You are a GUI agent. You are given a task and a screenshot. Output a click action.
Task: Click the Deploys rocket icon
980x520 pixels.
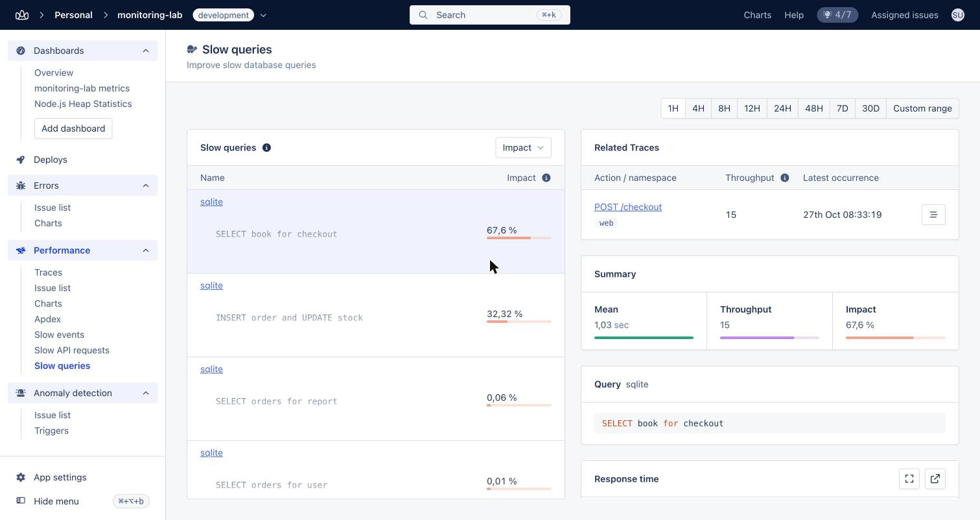pyautogui.click(x=21, y=160)
